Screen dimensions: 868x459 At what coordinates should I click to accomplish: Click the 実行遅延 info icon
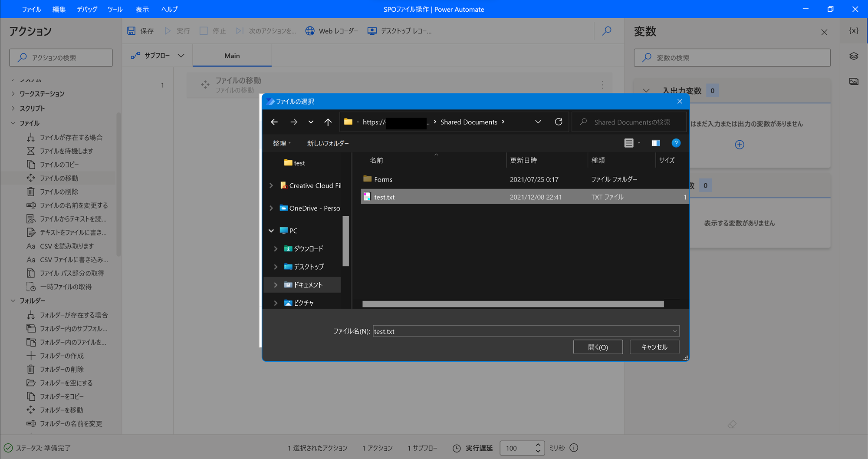point(574,448)
